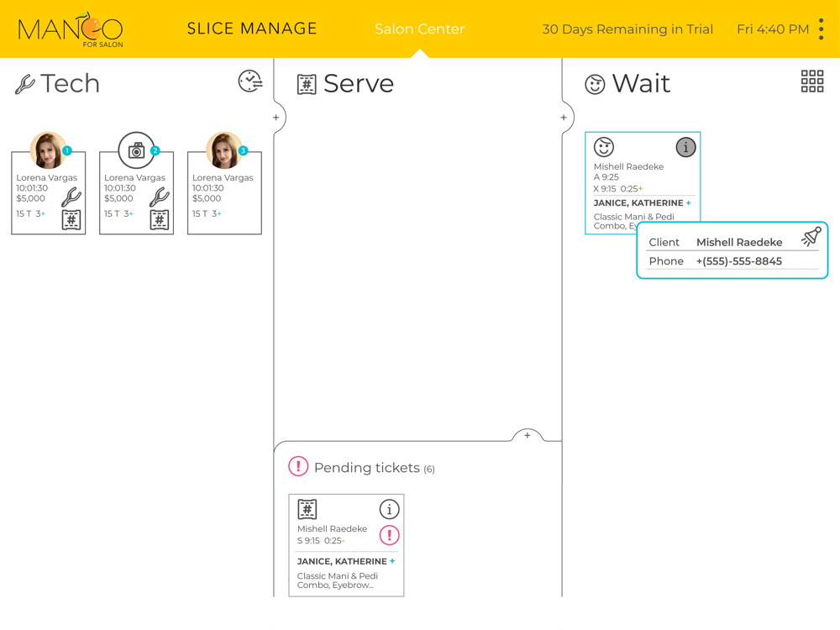Viewport: 840px width, 630px height.
Task: Click client name Mishell Raedeke in popup
Action: pos(739,242)
